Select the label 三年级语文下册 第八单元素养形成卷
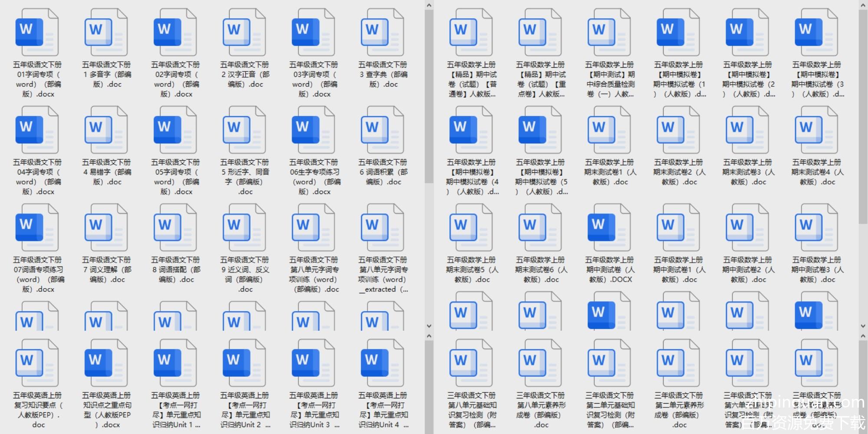The width and height of the screenshot is (868, 434). point(540,410)
